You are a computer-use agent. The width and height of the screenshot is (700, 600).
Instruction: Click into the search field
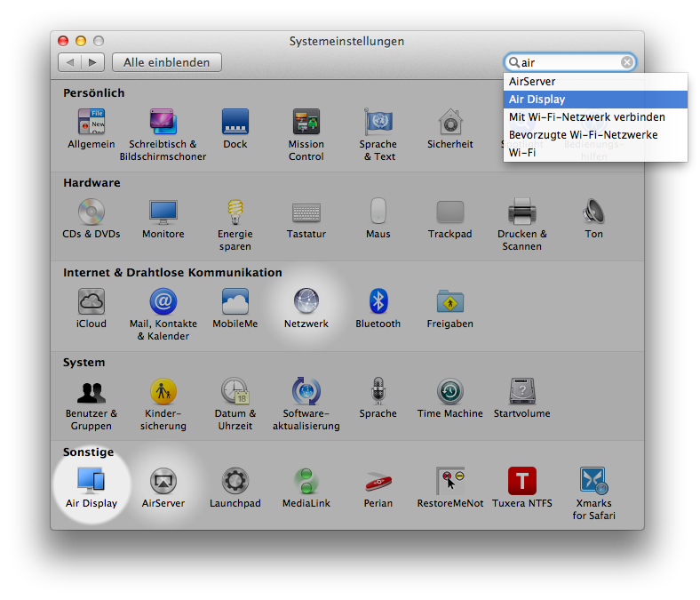[x=570, y=62]
